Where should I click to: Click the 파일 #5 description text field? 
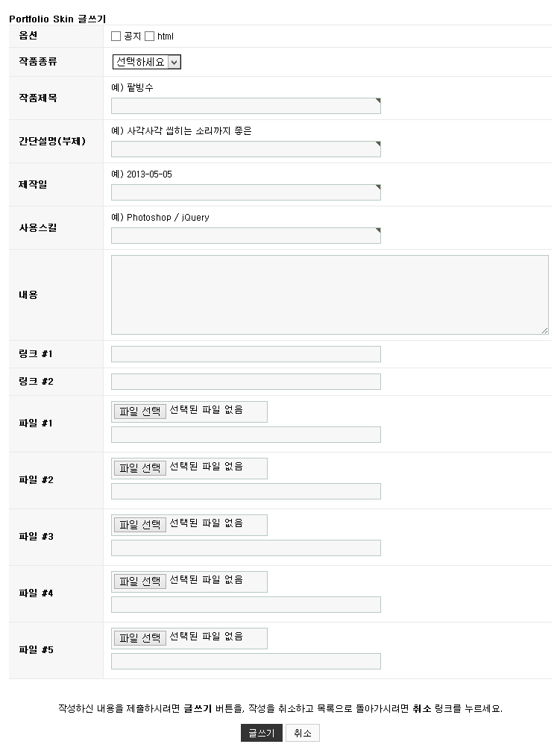[245, 661]
